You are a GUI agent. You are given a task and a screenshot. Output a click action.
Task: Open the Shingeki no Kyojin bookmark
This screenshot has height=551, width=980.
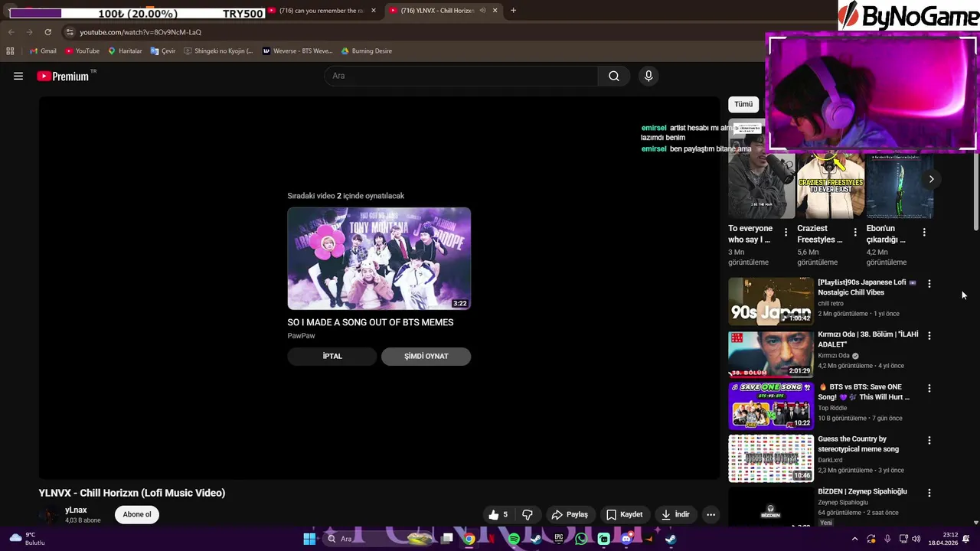point(218,51)
